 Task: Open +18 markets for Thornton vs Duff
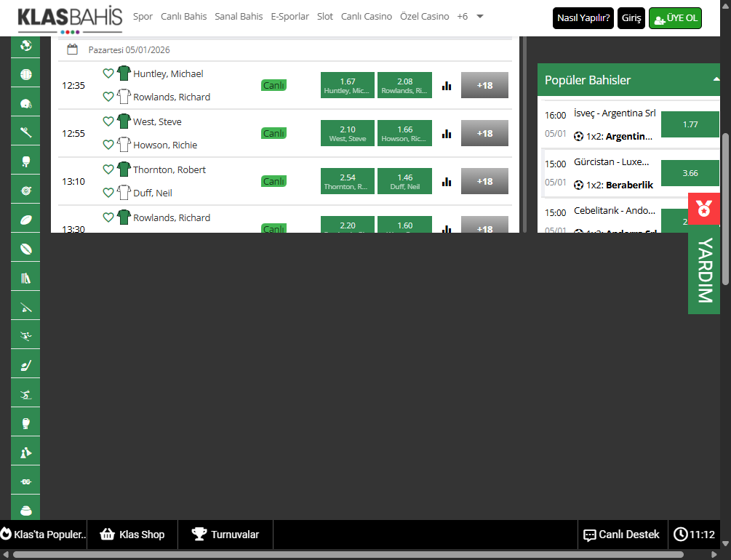click(484, 181)
